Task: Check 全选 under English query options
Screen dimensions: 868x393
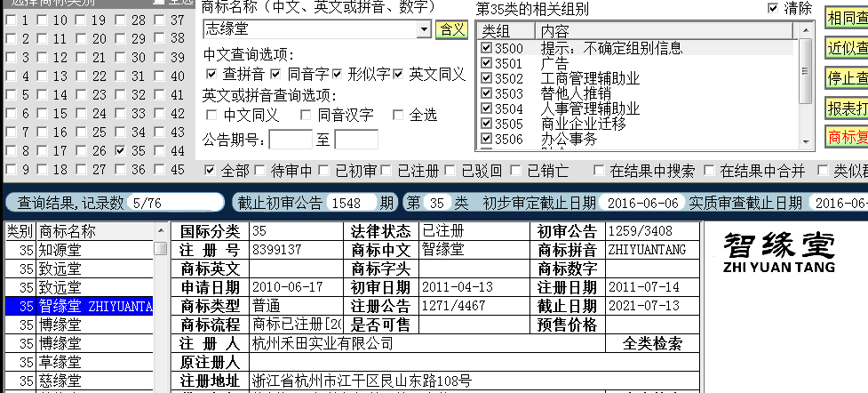Action: point(397,116)
